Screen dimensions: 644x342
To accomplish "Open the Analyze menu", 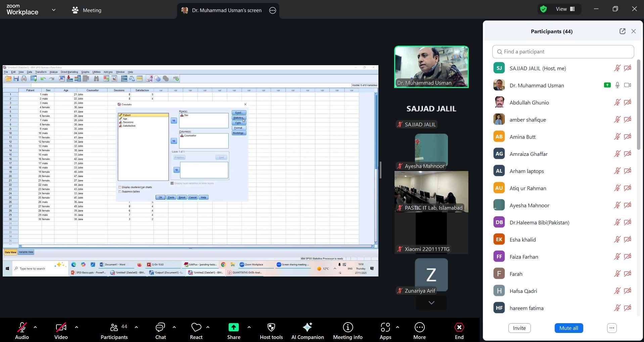I will coord(53,72).
